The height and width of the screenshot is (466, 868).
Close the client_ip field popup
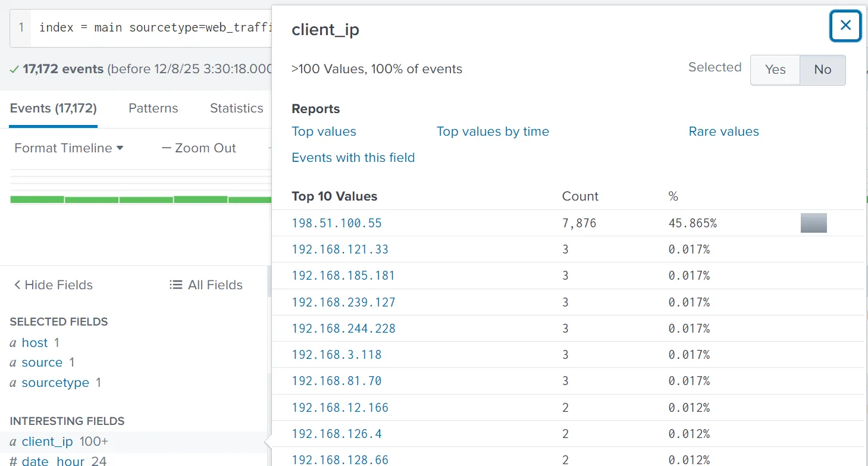coord(845,26)
